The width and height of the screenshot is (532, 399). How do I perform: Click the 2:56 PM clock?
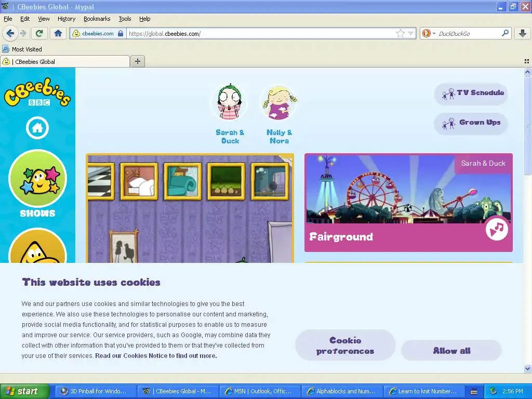[513, 391]
